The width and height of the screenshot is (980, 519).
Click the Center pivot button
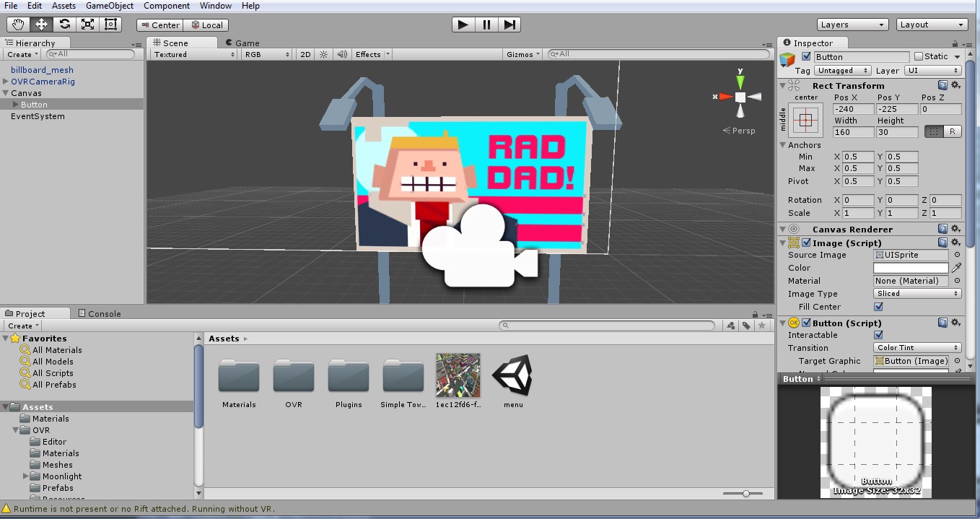159,25
